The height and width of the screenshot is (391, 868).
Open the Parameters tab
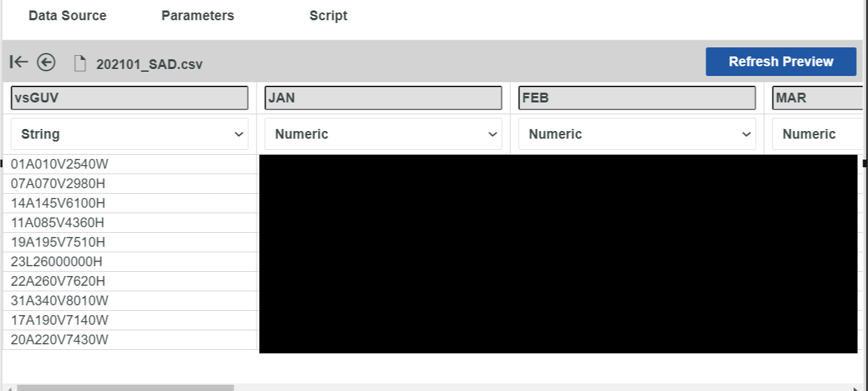198,15
